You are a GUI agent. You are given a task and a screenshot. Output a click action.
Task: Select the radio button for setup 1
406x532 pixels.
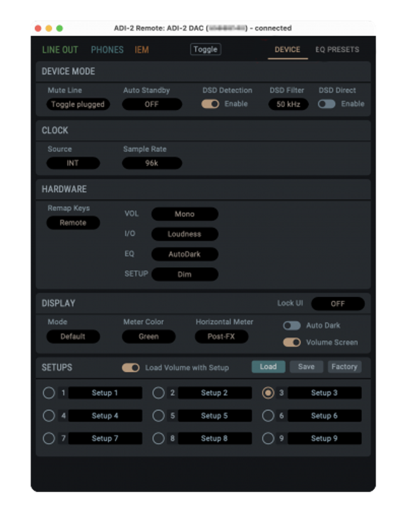(x=49, y=393)
